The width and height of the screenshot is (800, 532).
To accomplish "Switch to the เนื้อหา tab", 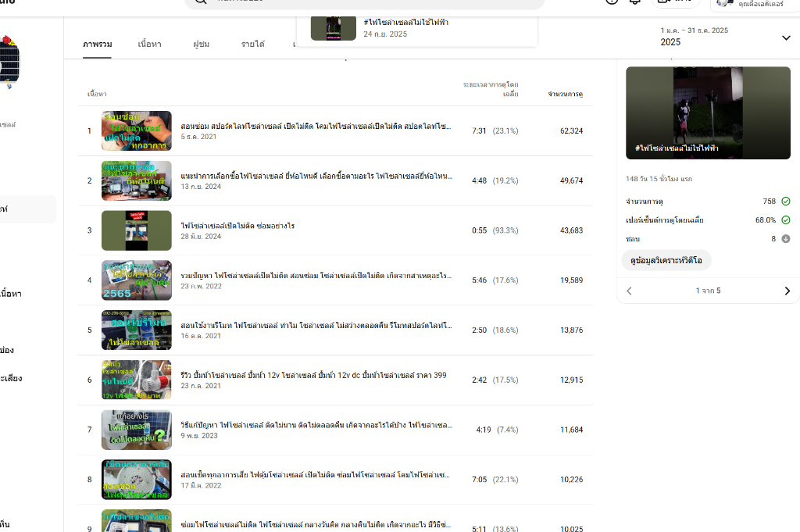I will [x=151, y=45].
